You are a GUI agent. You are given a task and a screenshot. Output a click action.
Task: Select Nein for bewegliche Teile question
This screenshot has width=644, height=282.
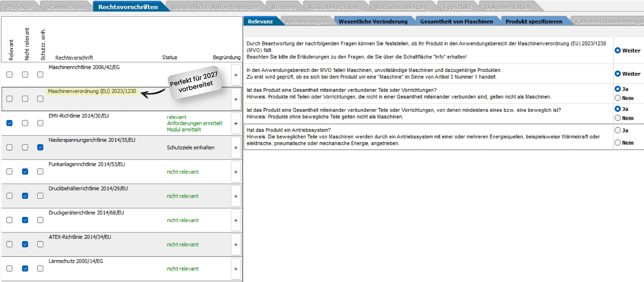(618, 118)
